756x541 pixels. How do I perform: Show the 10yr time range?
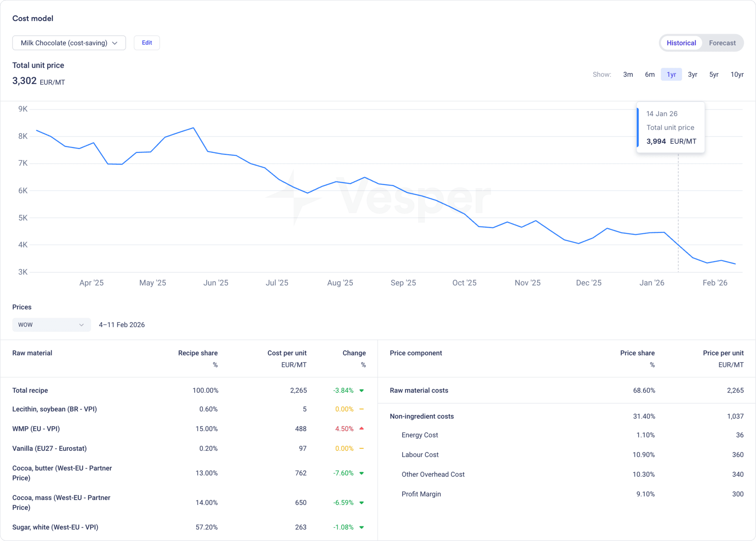737,74
